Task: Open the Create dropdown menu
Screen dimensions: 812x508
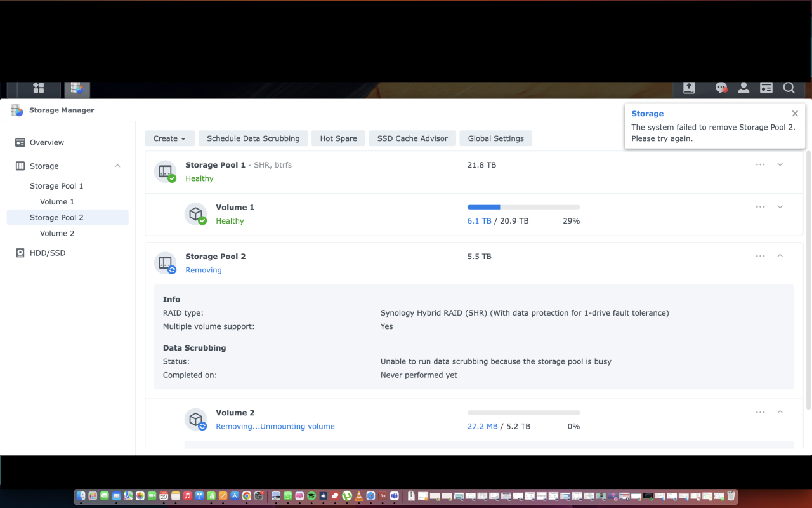Action: pos(169,138)
